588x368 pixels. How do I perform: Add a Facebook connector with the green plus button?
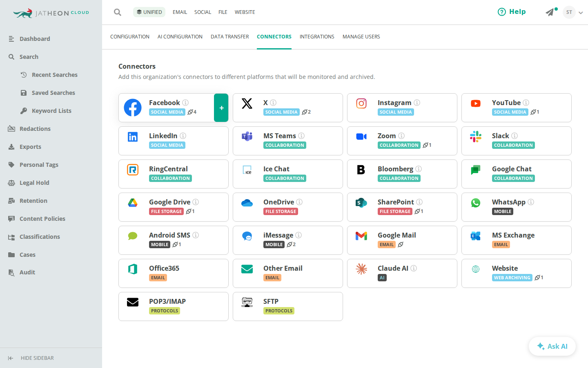click(x=221, y=108)
